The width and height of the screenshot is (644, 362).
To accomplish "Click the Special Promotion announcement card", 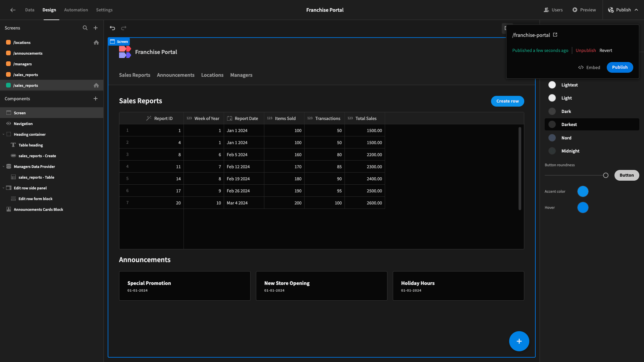I will tap(185, 286).
